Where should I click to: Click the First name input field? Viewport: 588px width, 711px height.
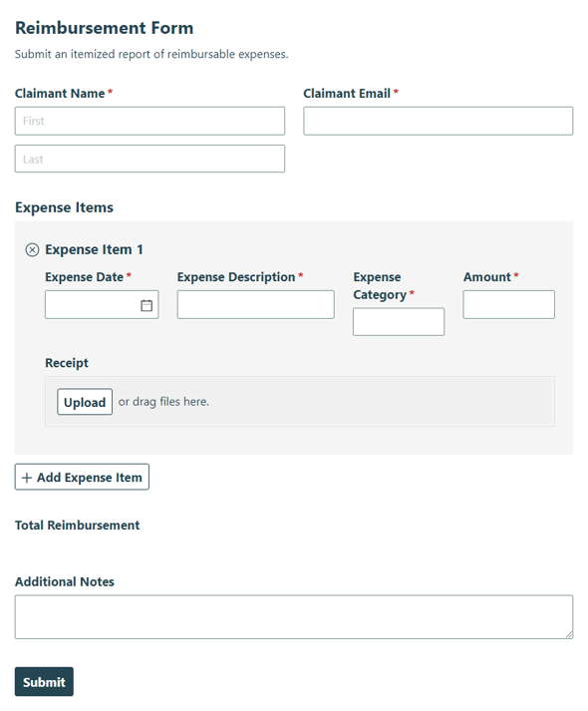(149, 121)
